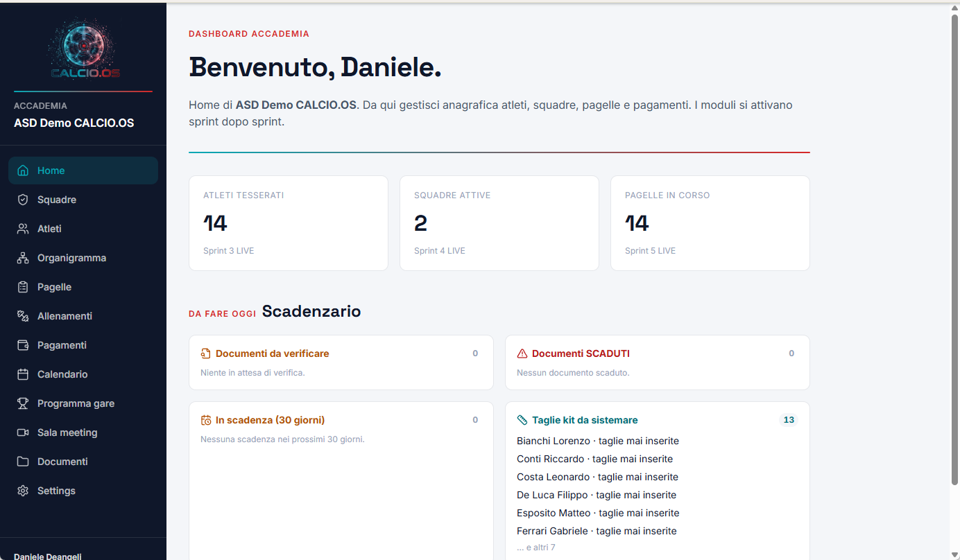960x560 pixels.
Task: Click the scrollbar up arrow
Action: (954, 8)
